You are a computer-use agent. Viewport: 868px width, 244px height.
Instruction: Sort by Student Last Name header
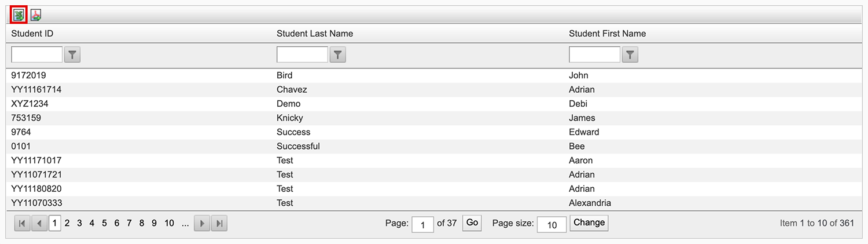point(315,34)
